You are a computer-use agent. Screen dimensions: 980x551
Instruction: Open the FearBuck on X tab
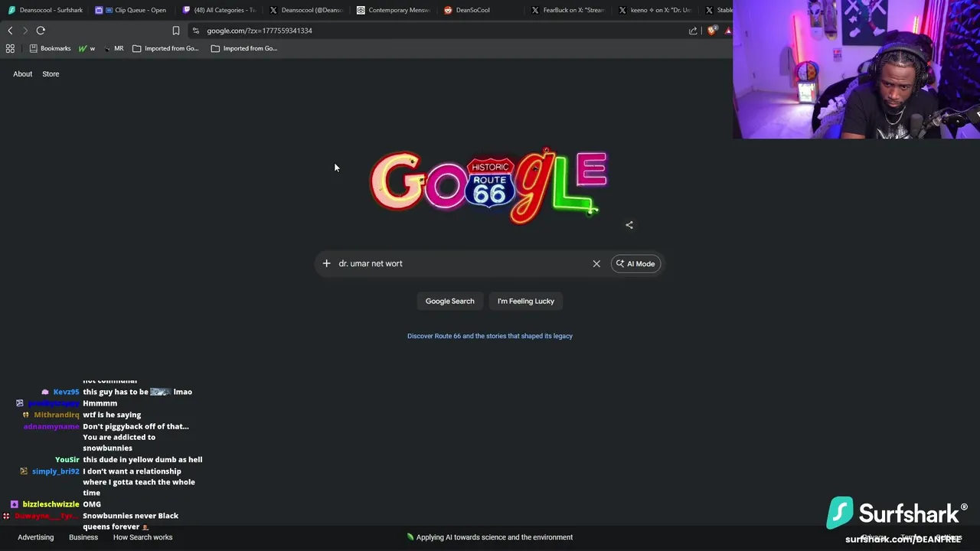pyautogui.click(x=568, y=10)
